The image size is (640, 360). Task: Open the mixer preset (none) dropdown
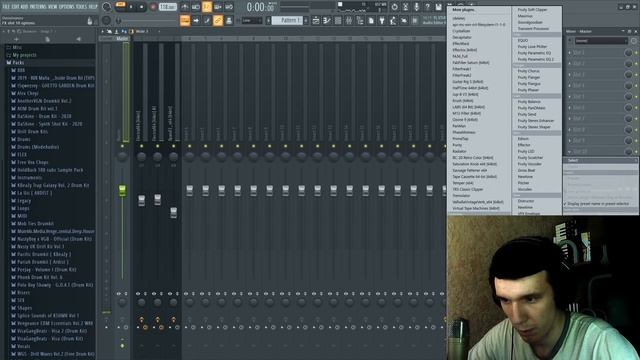[601, 41]
